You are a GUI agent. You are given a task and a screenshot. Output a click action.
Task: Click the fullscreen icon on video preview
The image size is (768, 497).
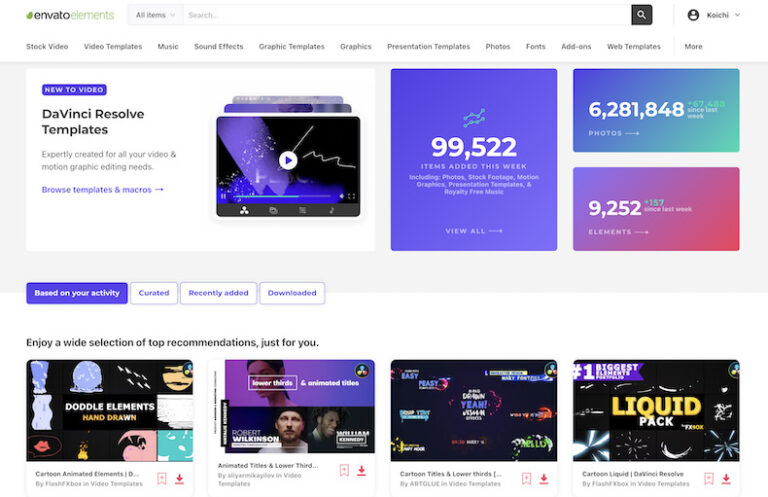pos(351,196)
